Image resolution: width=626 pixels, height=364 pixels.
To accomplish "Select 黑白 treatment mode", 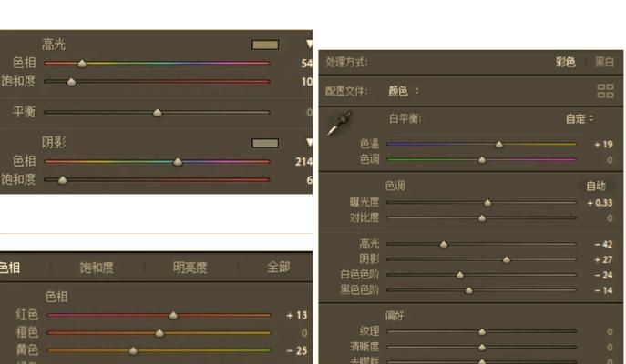I will [604, 62].
